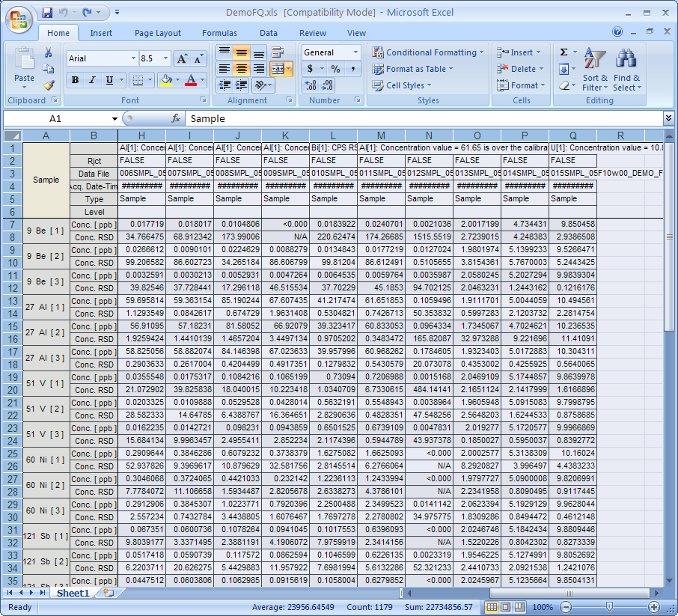Apply Accounting dollar number format

coord(310,69)
